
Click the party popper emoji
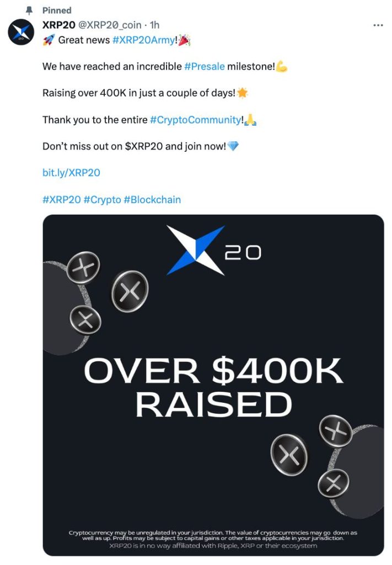[183, 40]
